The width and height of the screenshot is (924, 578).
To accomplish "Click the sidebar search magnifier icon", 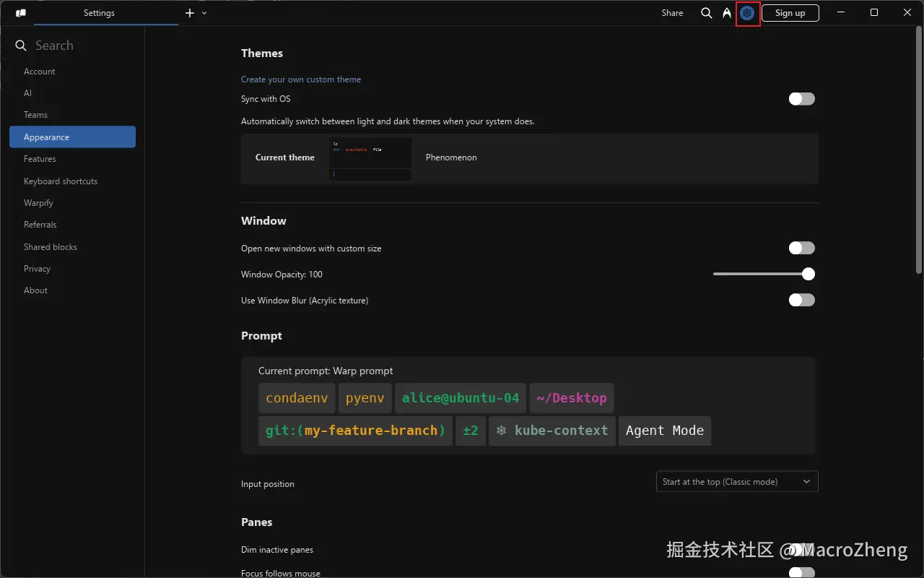I will (21, 46).
